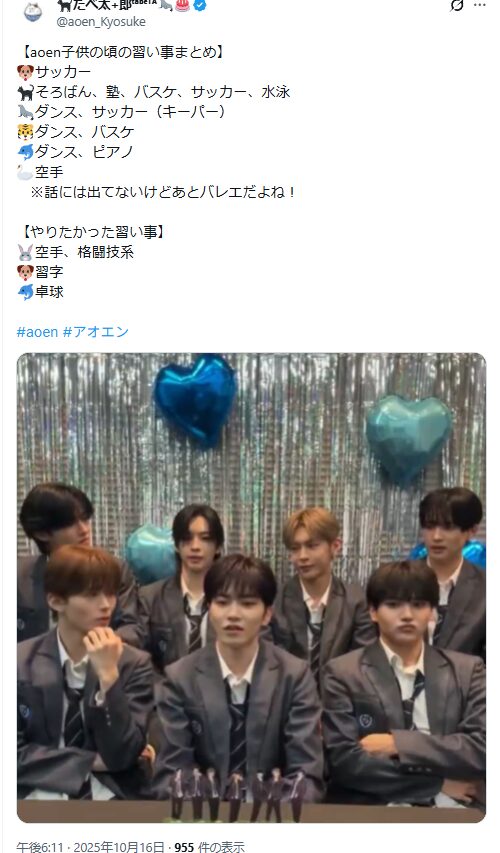
Task: Click the swan emoji beside 空手
Action: point(26,172)
